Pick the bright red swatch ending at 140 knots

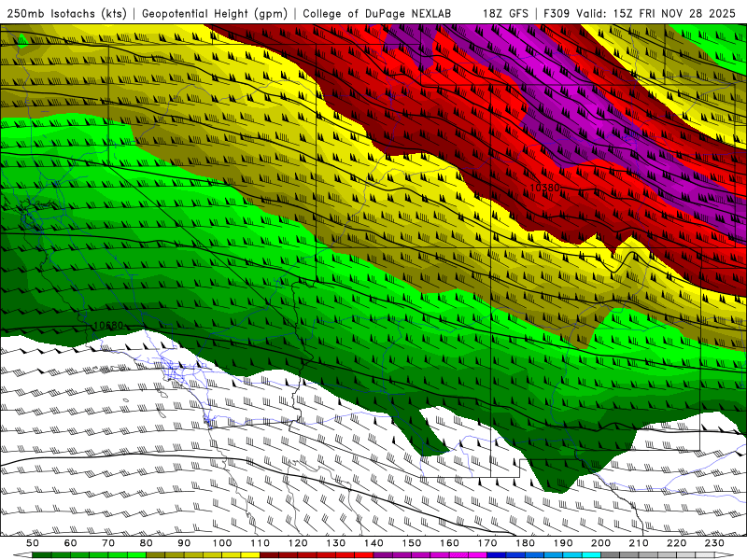tap(364, 555)
